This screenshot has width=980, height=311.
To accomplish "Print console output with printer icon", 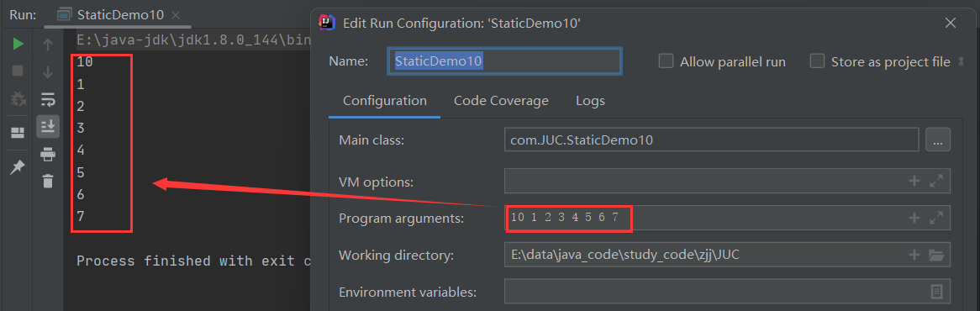I will [48, 154].
